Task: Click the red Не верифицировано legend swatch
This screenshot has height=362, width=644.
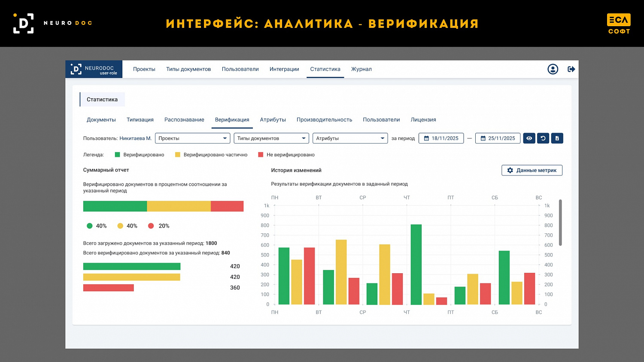Action: click(x=261, y=155)
